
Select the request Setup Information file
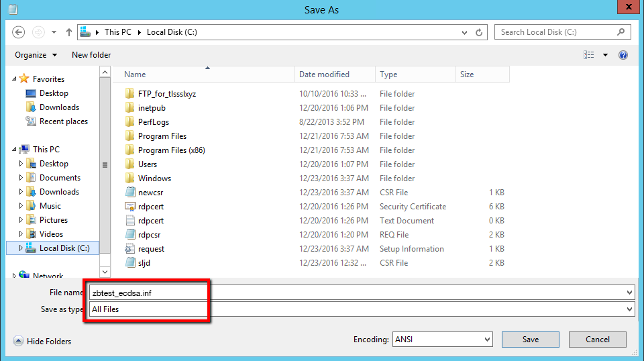[x=151, y=249]
